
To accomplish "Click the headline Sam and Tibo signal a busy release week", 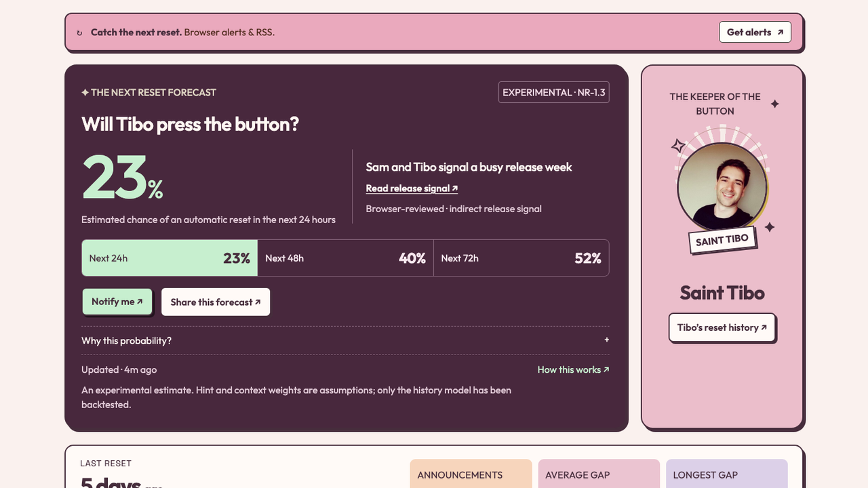I will pyautogui.click(x=469, y=167).
